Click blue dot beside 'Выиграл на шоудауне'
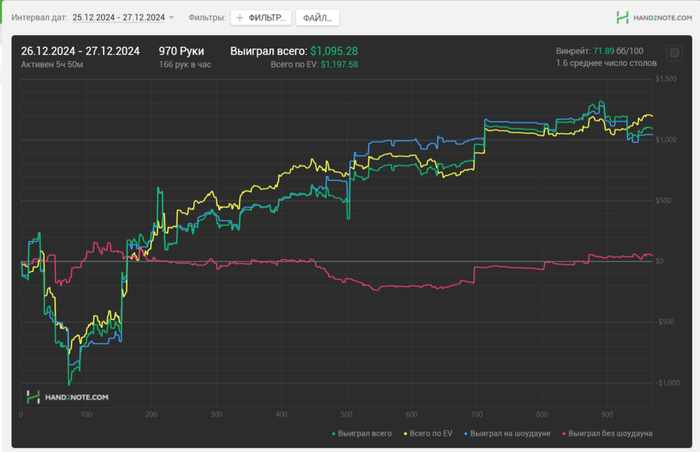 coord(466,434)
